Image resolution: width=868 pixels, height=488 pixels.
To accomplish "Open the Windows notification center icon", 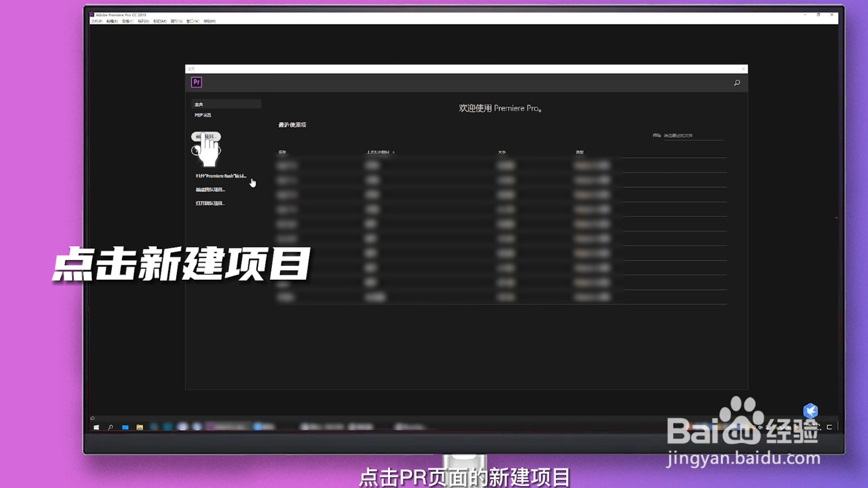I will tap(829, 427).
